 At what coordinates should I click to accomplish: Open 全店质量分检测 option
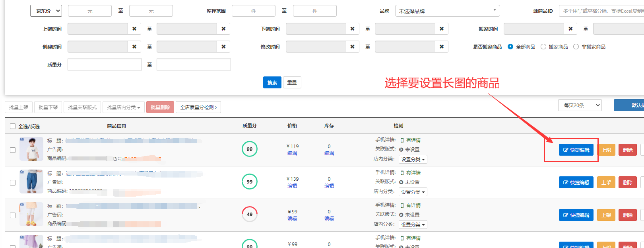tap(198, 107)
